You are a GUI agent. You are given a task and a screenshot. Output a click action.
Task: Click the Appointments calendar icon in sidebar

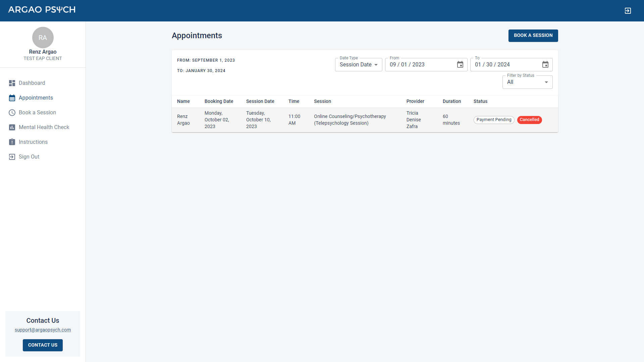pos(12,98)
